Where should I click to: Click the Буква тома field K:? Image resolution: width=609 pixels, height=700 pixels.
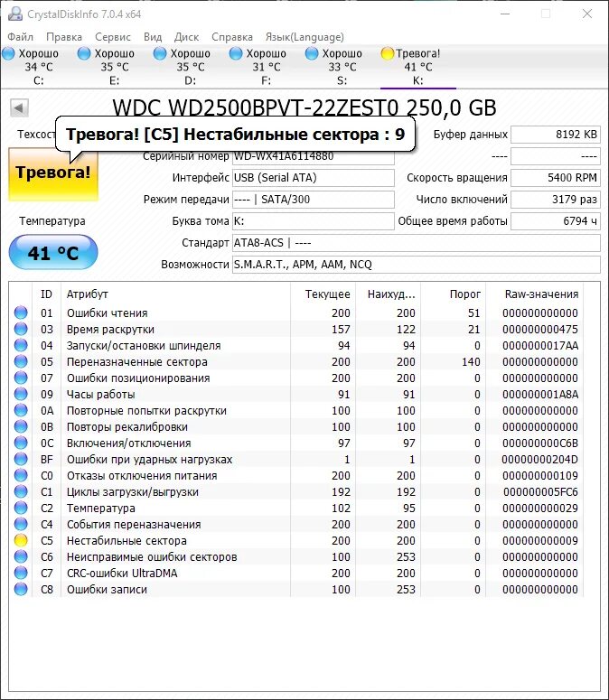314,221
